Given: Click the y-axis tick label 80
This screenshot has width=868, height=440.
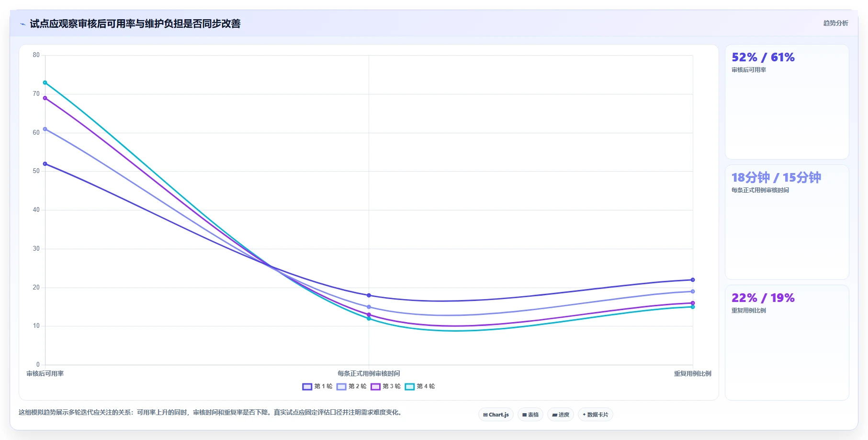Looking at the screenshot, I should click(x=36, y=55).
